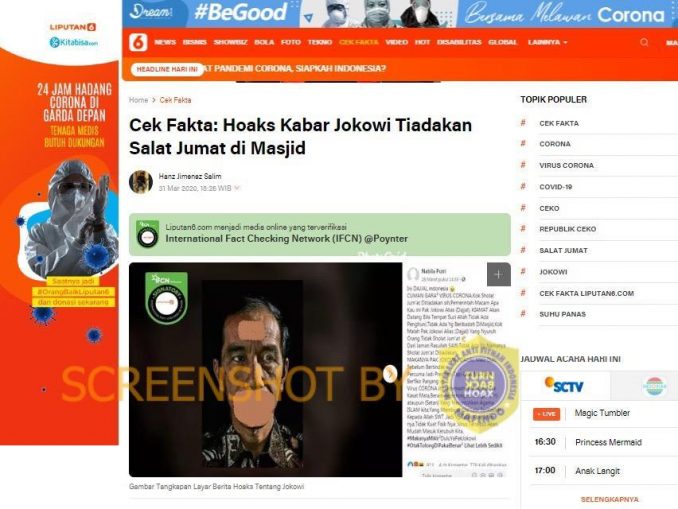678x509 pixels.
Task: Expand the date dropdown arrow under author
Action: coord(237,188)
